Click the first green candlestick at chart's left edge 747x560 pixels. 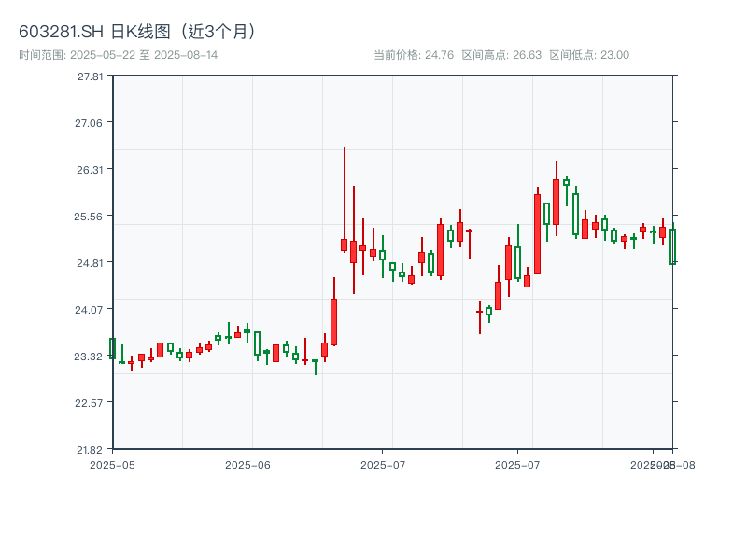(x=112, y=348)
